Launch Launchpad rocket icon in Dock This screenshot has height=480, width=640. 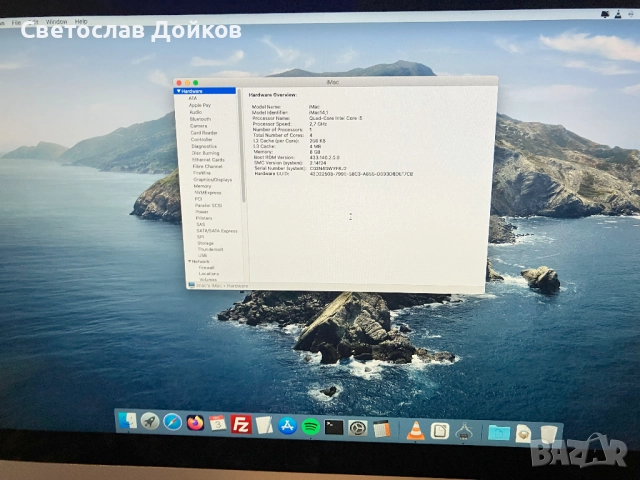[150, 421]
